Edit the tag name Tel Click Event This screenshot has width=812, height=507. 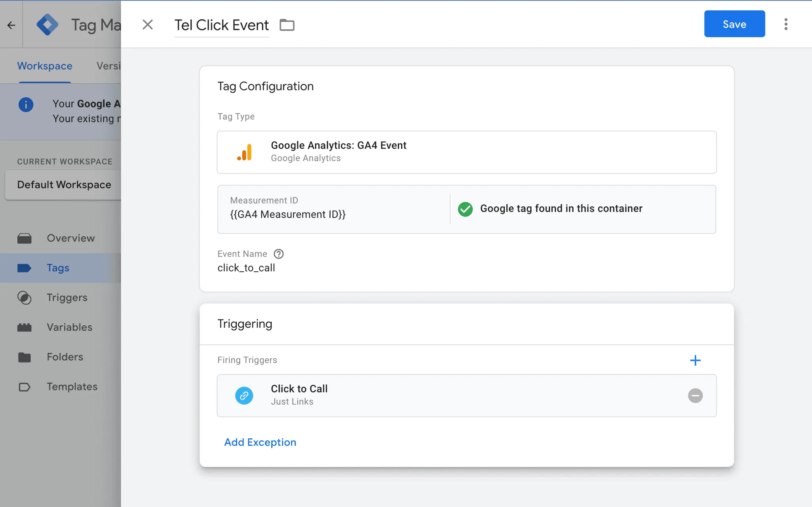coord(222,25)
